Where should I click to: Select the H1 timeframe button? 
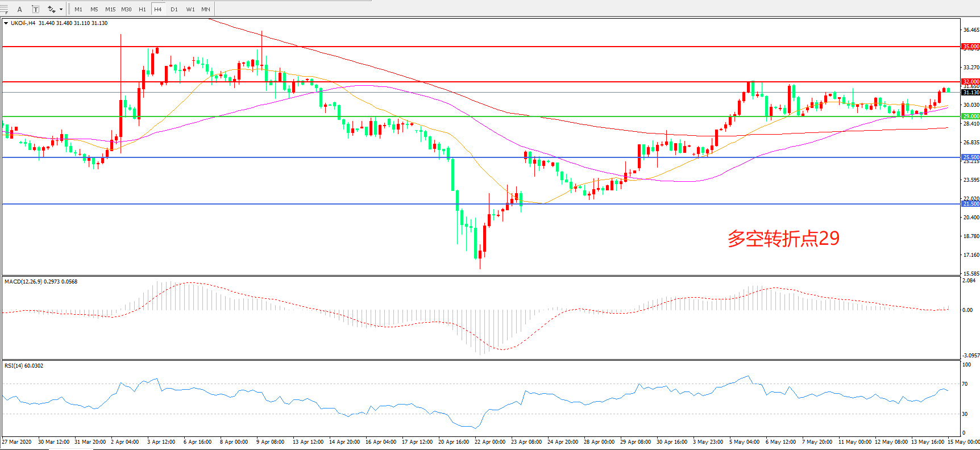click(142, 9)
